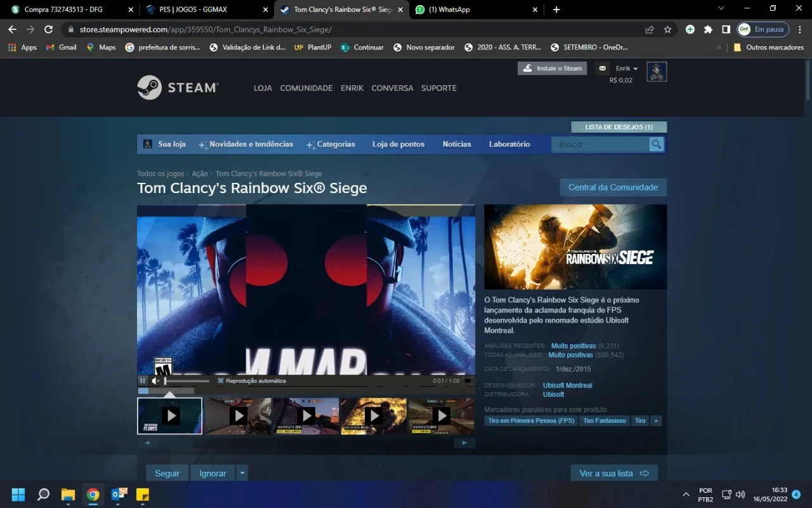The image size is (812, 508).
Task: Open a new browser tab with the plus
Action: click(x=556, y=10)
